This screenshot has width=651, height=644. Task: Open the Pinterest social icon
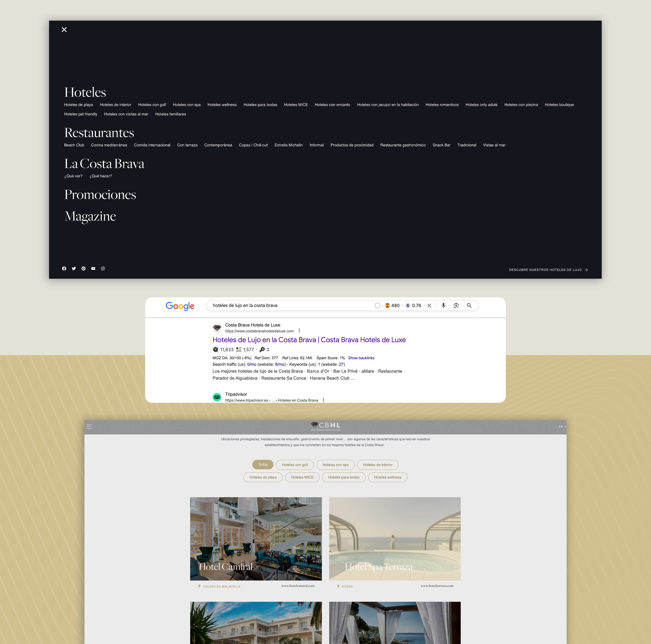click(84, 269)
